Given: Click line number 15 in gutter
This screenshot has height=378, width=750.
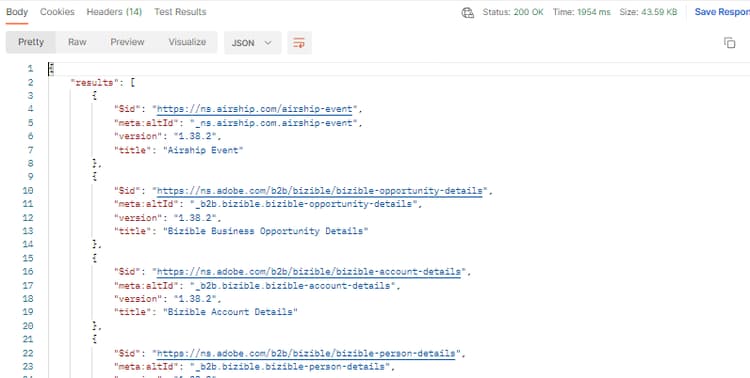Looking at the screenshot, I should (x=28, y=258).
